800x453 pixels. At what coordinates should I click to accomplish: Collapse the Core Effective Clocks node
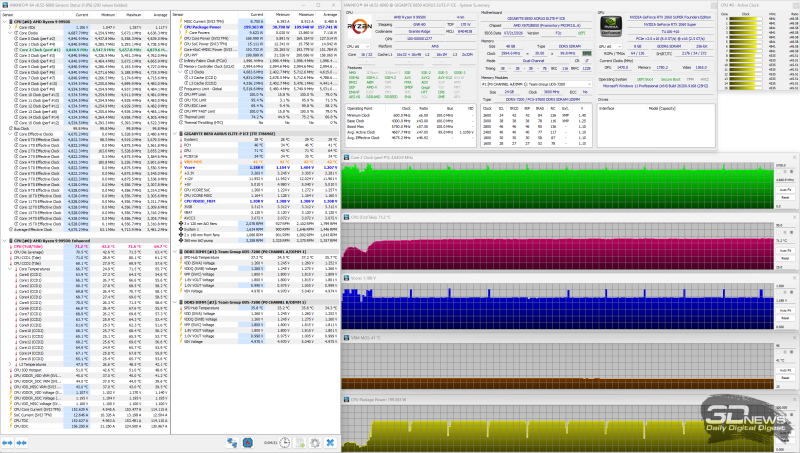(10, 134)
